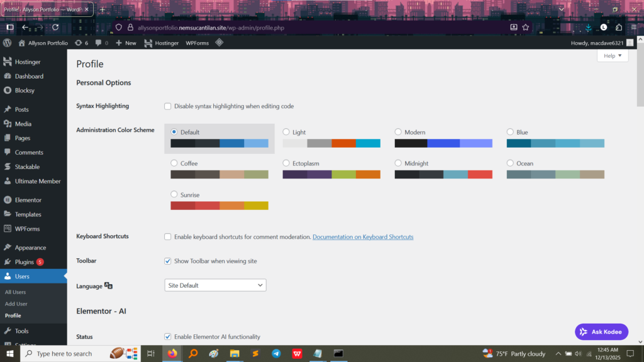
Task: Click the WordPress logo in admin bar
Action: (x=8, y=43)
